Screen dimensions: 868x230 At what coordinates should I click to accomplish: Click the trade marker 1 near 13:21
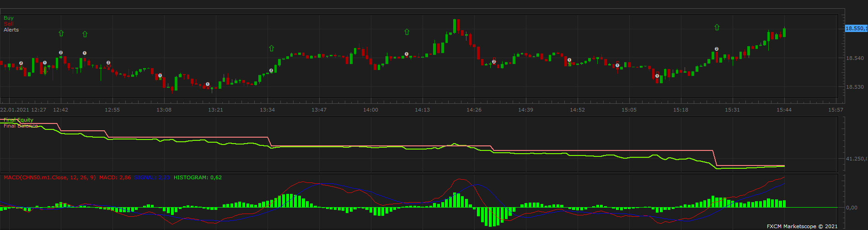208,84
